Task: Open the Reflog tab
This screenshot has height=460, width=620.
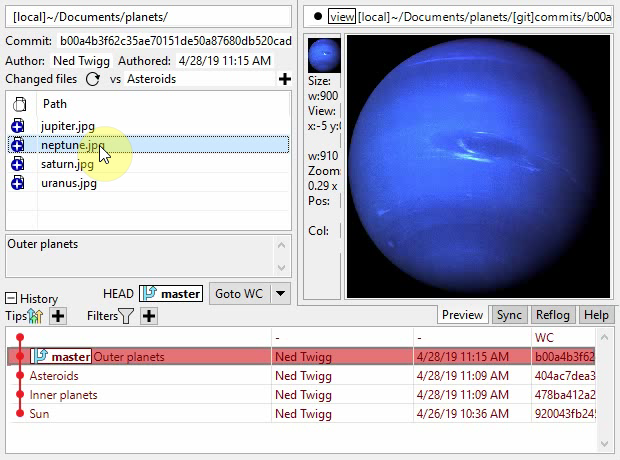Action: [x=552, y=314]
